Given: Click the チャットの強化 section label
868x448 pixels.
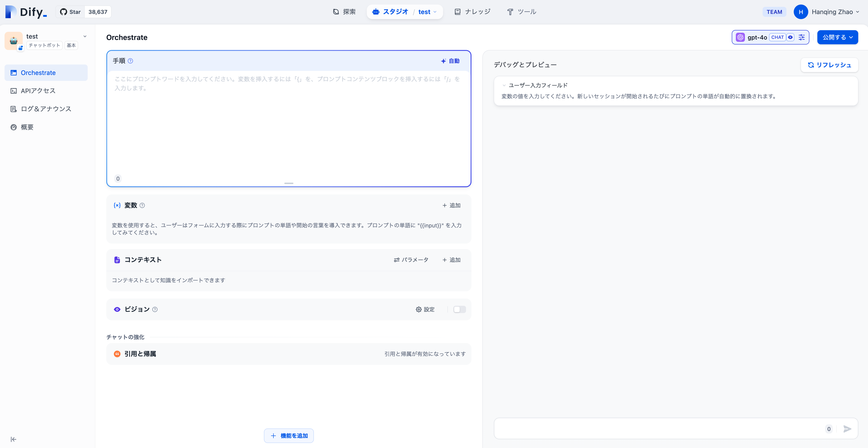Looking at the screenshot, I should [x=125, y=337].
